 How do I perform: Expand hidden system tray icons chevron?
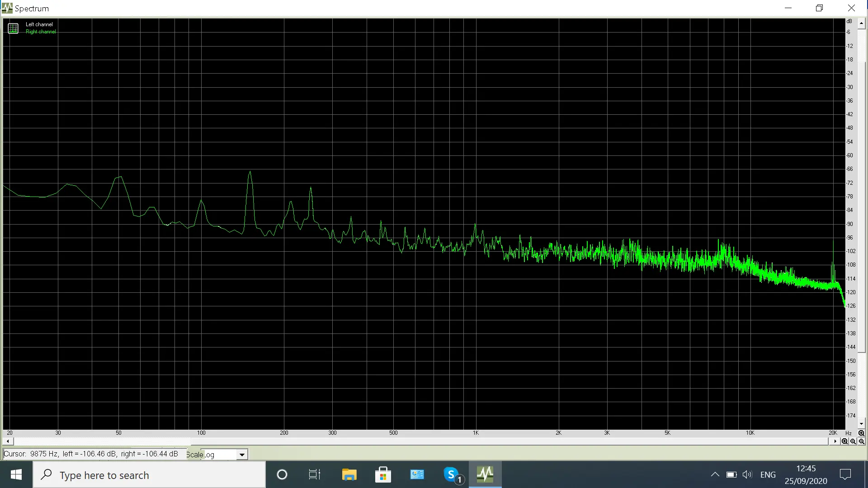point(715,474)
